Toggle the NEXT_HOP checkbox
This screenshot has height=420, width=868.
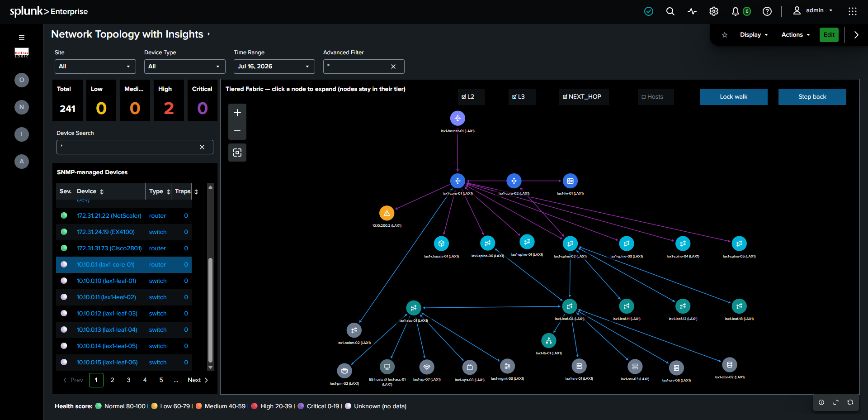coord(565,96)
